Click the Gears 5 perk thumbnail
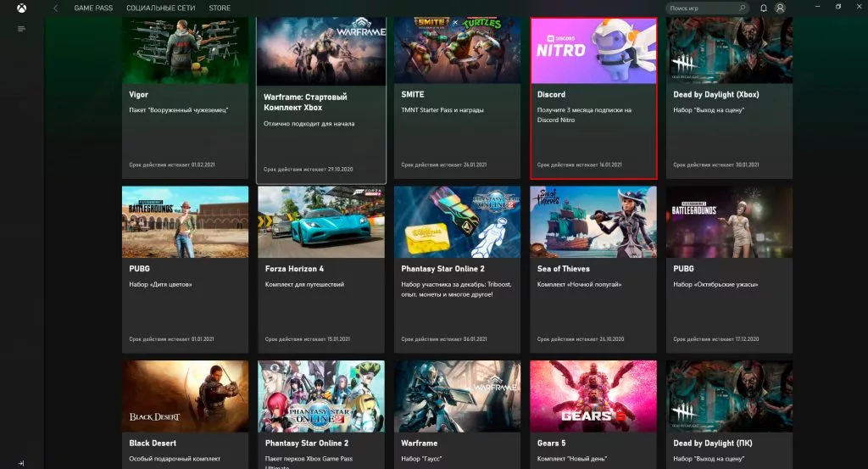 click(593, 396)
